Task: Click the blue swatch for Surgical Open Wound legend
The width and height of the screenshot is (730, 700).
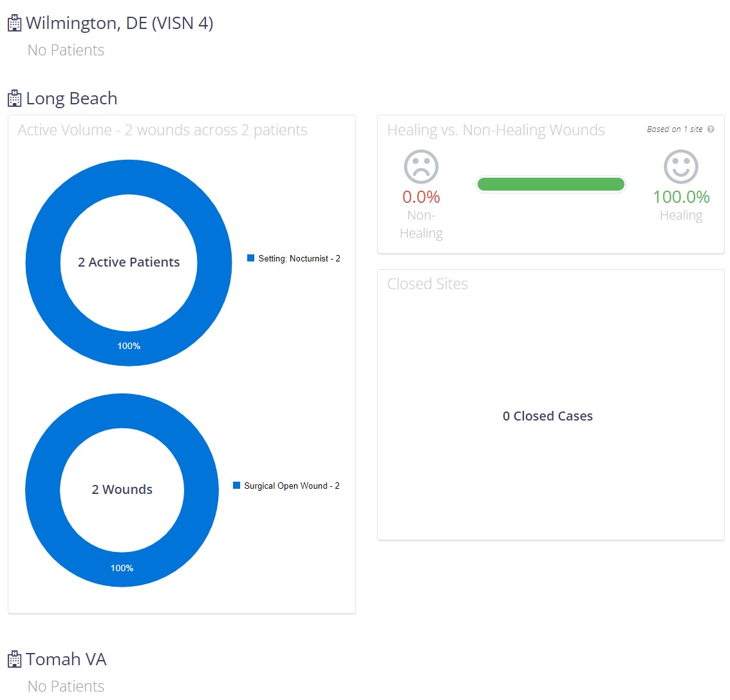Action: (x=236, y=486)
